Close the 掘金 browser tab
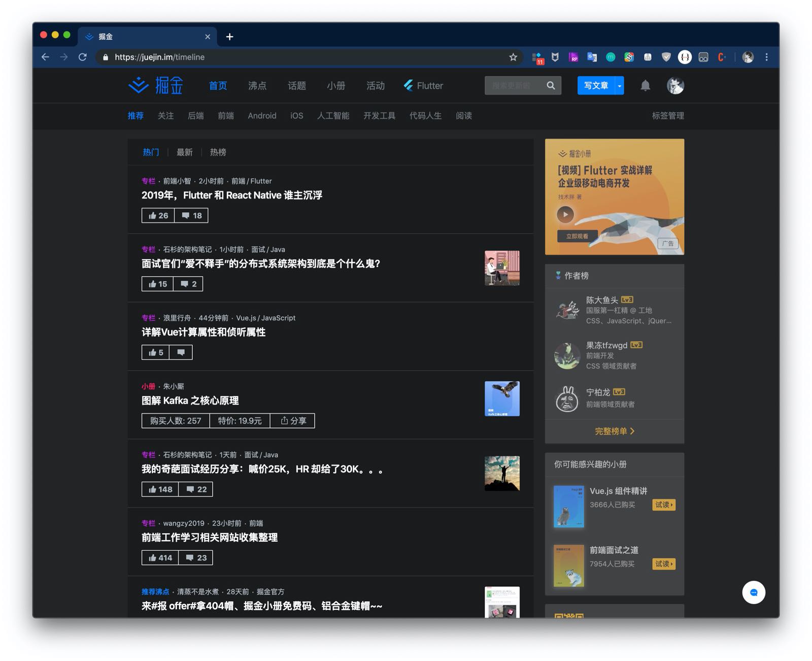This screenshot has width=812, height=661. pyautogui.click(x=208, y=37)
